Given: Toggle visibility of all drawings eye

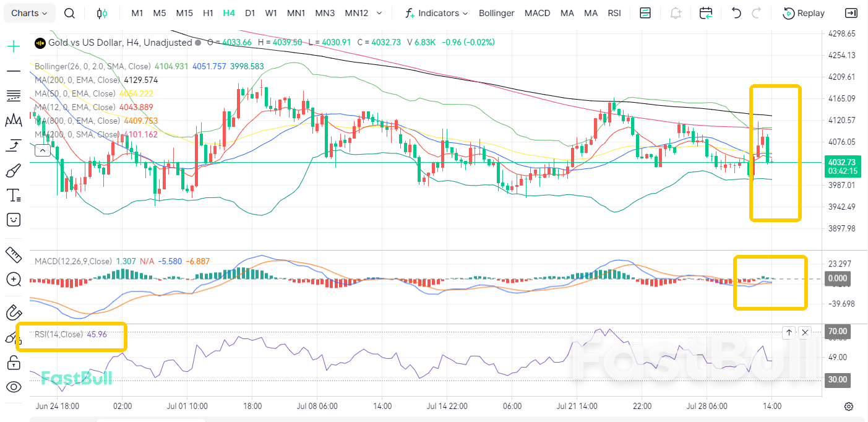Looking at the screenshot, I should pos(14,387).
